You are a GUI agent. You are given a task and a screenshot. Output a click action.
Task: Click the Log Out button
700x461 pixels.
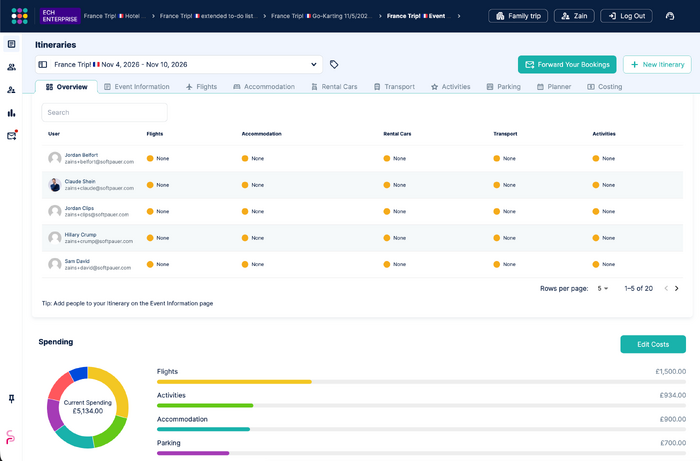(626, 16)
